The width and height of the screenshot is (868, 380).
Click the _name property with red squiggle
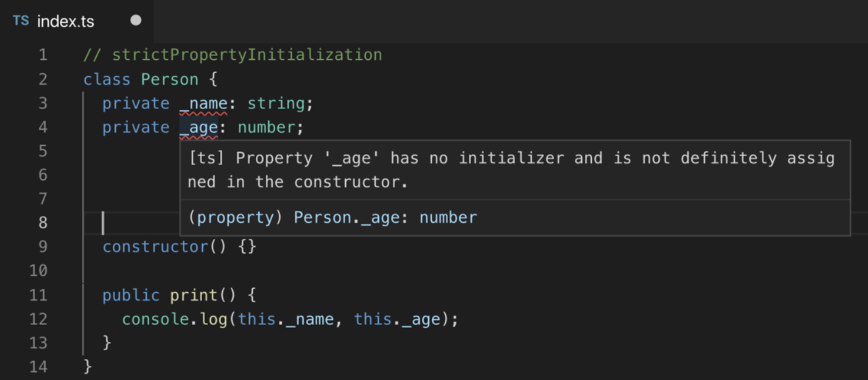tap(203, 104)
